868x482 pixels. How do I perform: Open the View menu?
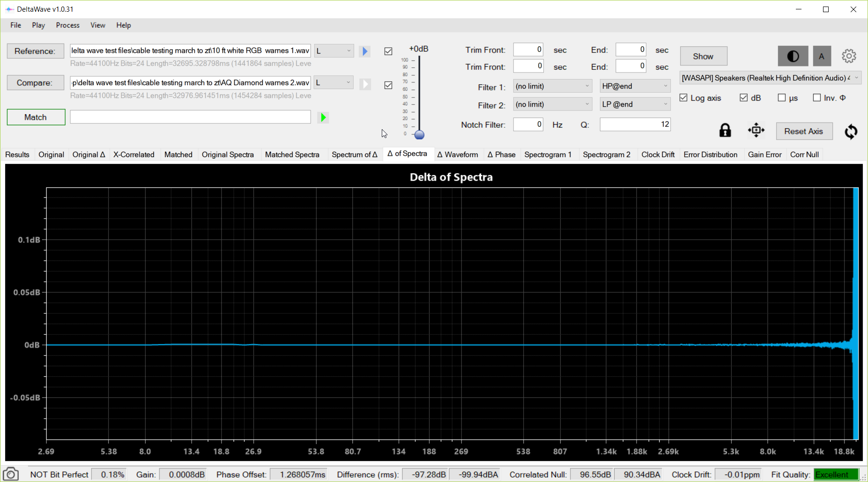pos(97,25)
